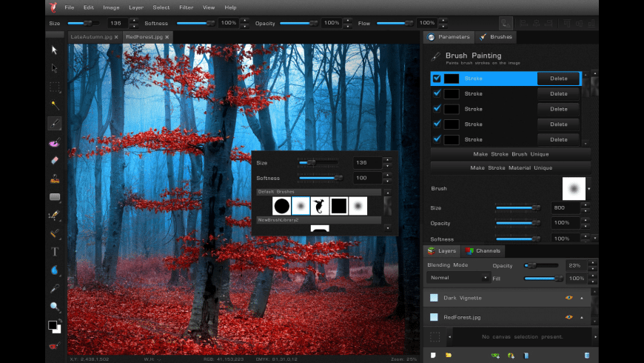Pick the Magic Wand tool
The image size is (644, 363).
tap(55, 105)
